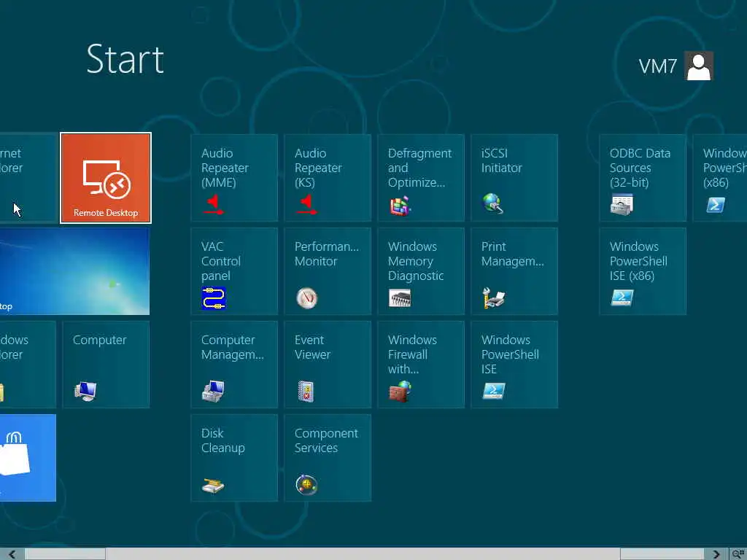Open Computer Management tile

[x=234, y=365]
